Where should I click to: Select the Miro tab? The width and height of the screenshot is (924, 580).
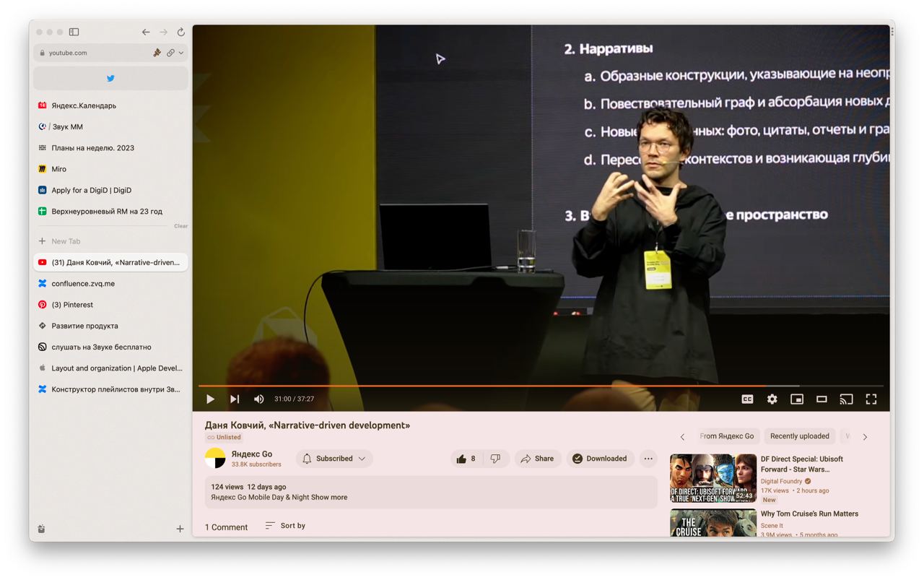[x=110, y=169]
